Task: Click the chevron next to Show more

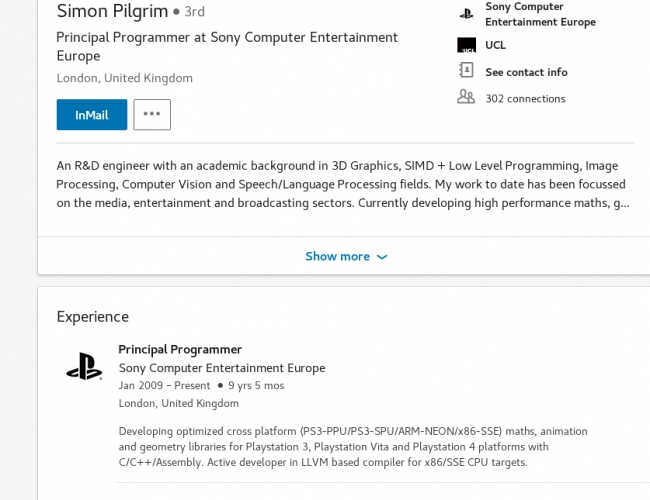Action: coord(382,257)
